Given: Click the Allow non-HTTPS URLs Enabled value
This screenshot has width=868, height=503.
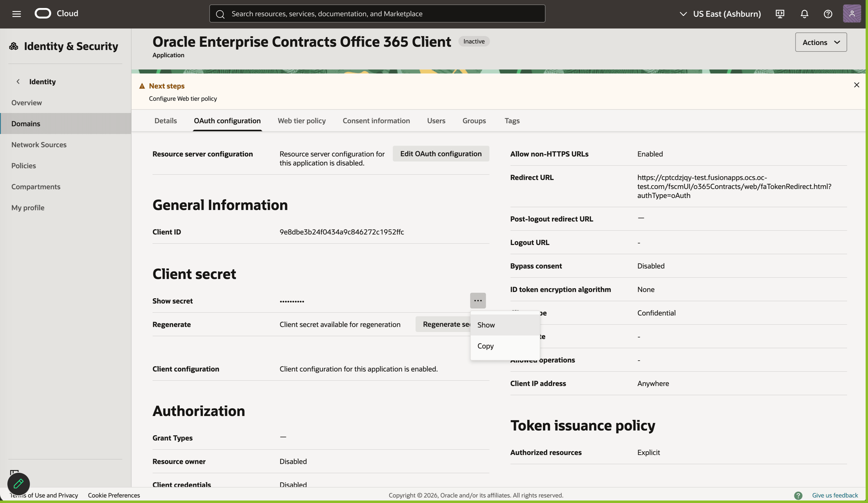Looking at the screenshot, I should (x=650, y=154).
